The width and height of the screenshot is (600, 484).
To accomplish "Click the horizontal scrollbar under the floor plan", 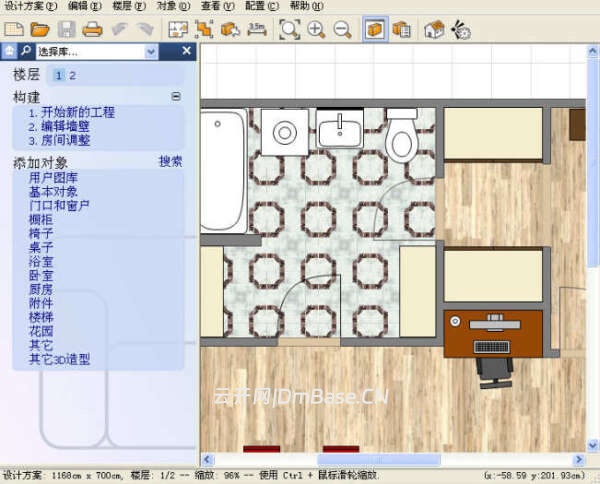I will [x=380, y=459].
